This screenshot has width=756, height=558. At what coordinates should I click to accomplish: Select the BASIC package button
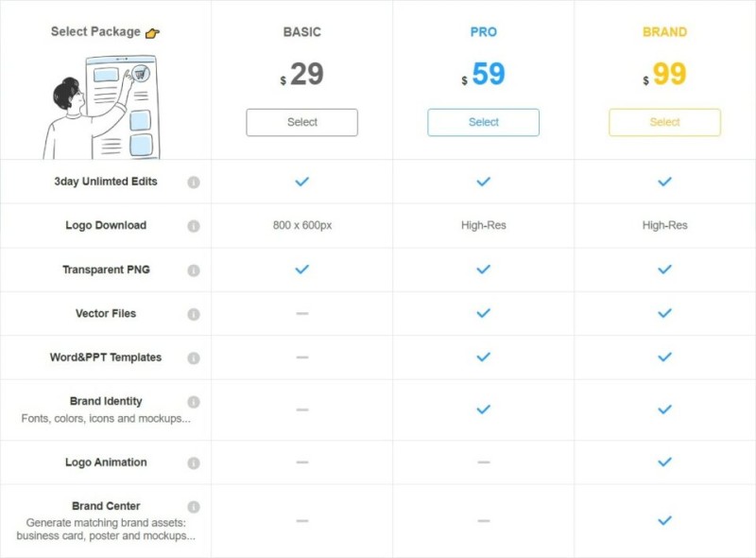click(x=301, y=123)
